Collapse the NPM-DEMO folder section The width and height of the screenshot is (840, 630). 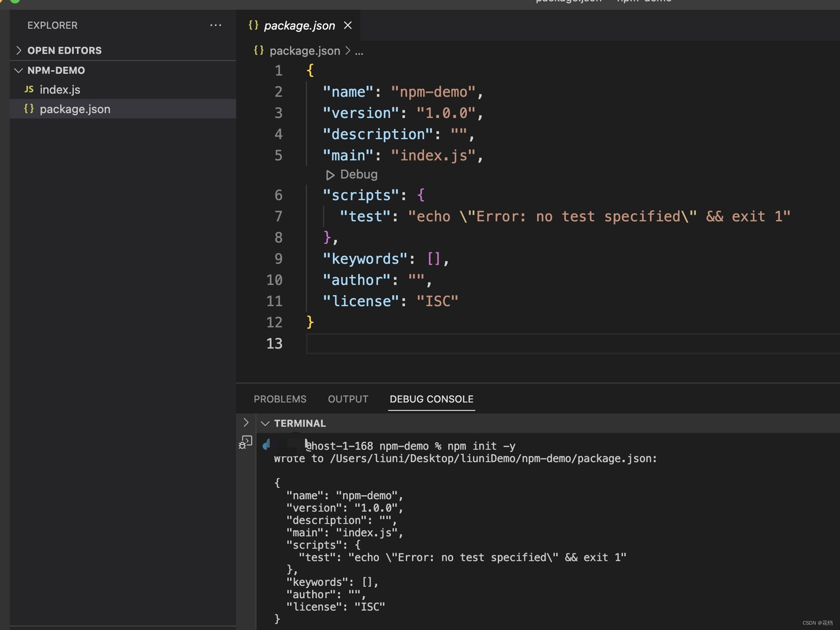tap(123, 70)
